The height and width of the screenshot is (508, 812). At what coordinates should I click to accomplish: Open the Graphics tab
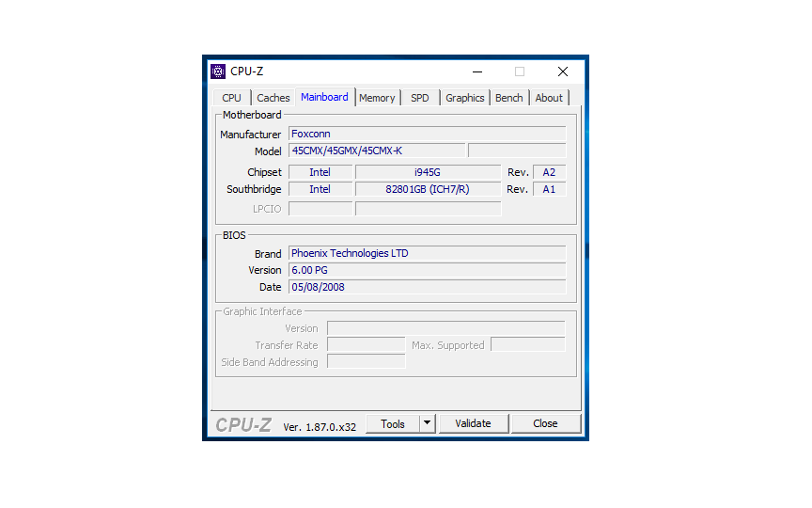coord(464,98)
